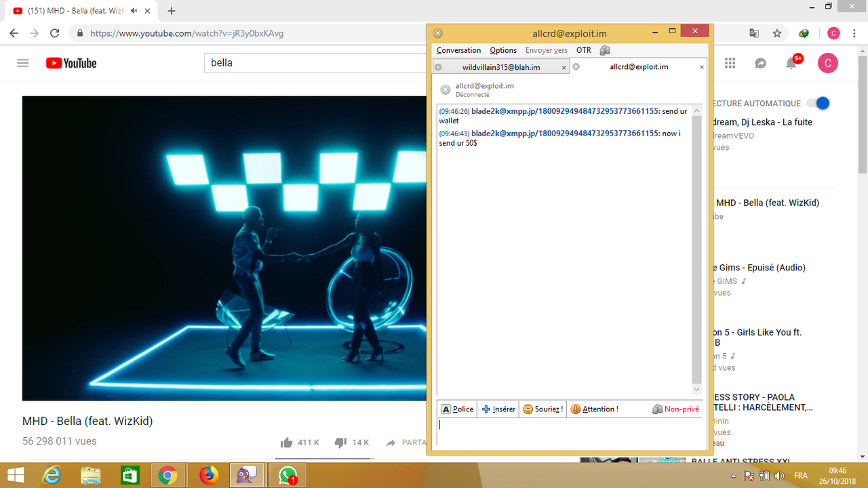The width and height of the screenshot is (868, 488).
Task: Open the YouTube hamburger guide menu
Action: point(23,63)
